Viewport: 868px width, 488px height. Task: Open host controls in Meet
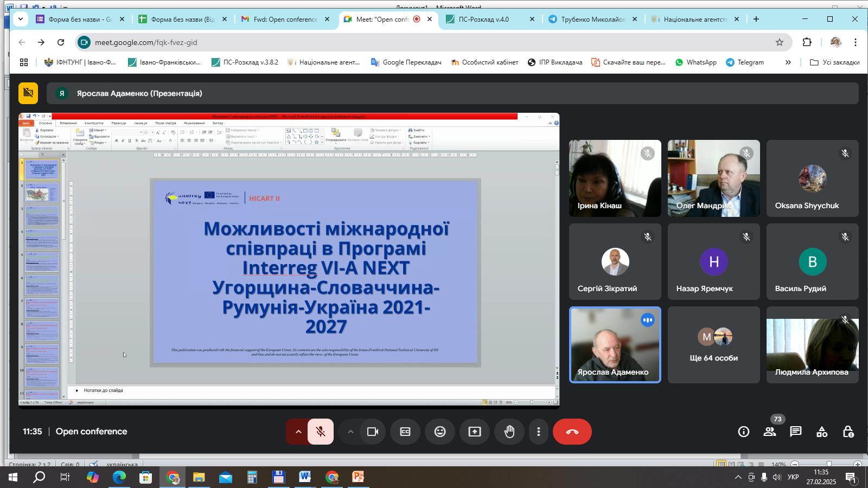(848, 432)
